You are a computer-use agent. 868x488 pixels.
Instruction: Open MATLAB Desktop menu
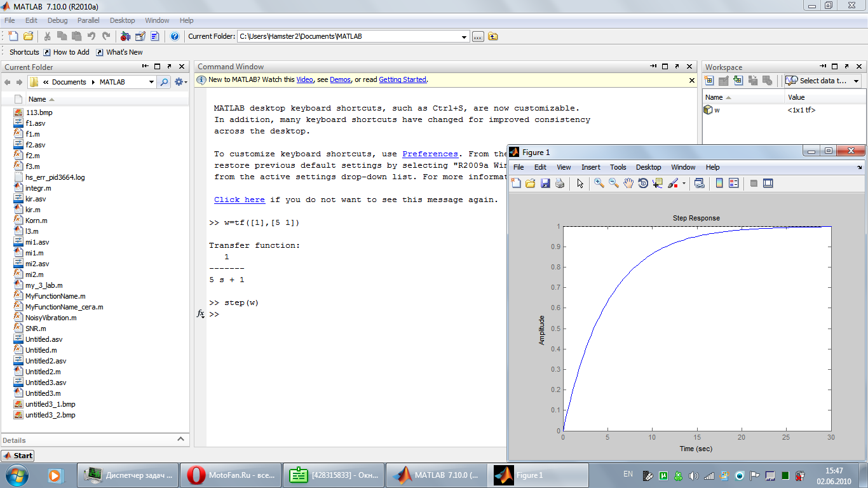[122, 20]
